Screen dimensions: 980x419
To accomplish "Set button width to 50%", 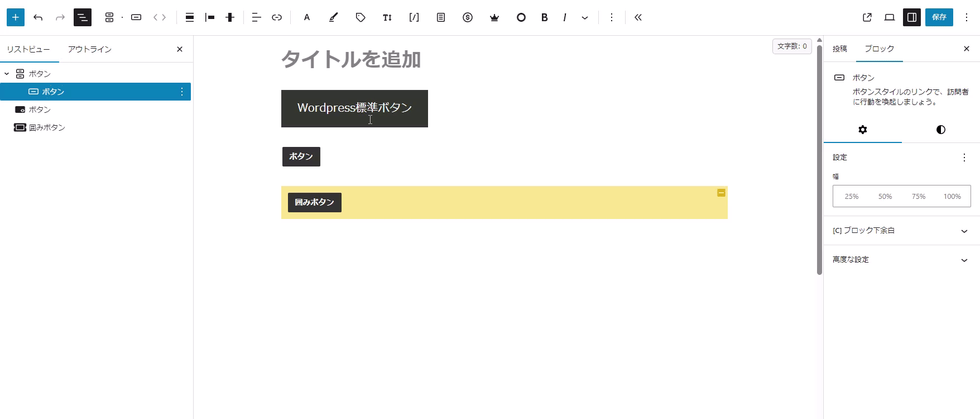I will pyautogui.click(x=885, y=197).
